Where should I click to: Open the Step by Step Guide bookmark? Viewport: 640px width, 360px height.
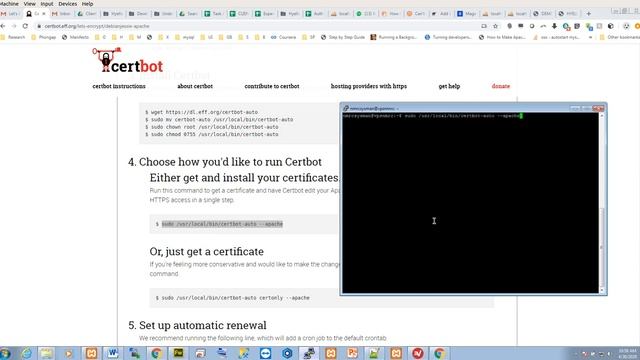tap(343, 37)
